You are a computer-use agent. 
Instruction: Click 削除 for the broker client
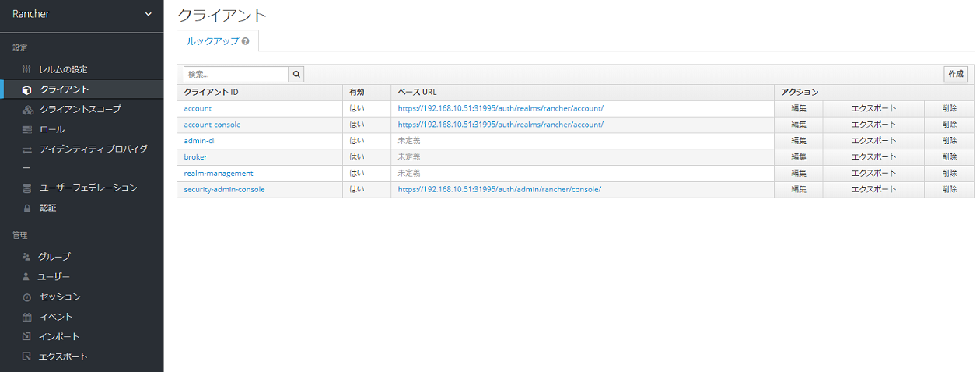950,157
